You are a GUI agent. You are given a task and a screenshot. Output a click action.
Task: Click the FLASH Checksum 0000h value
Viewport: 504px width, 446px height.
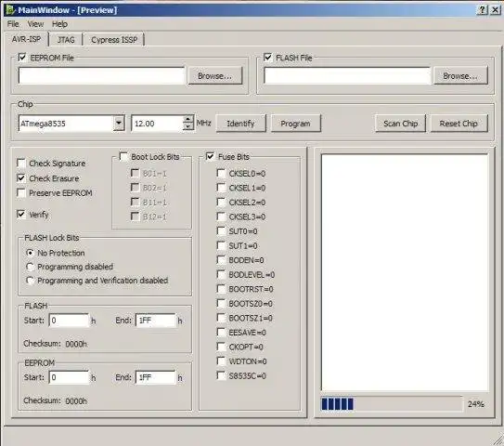coord(76,344)
